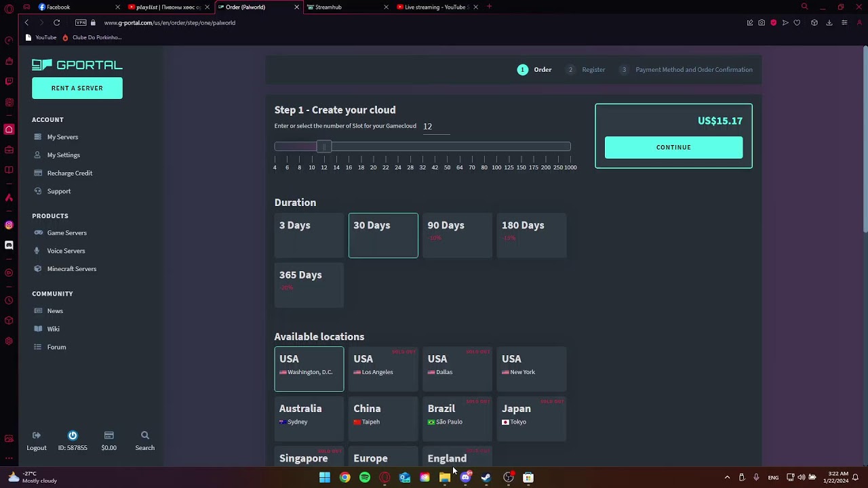Click the ad blocker shield icon

[x=773, y=22]
